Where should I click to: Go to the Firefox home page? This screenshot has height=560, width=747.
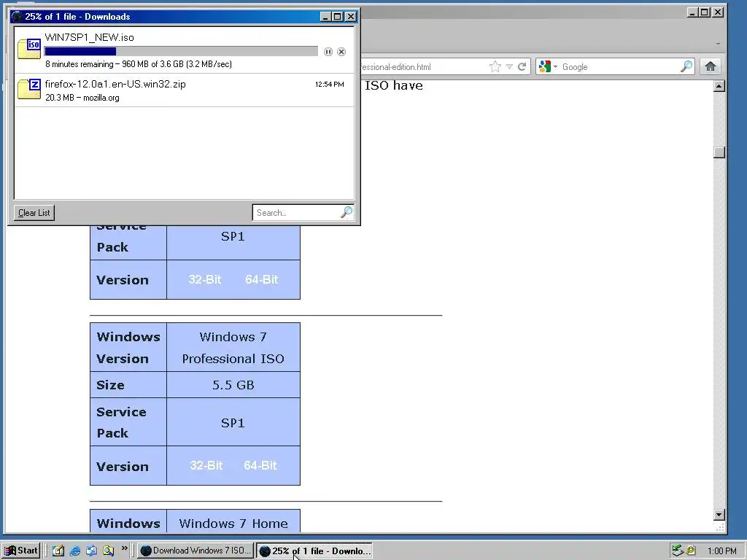[711, 66]
